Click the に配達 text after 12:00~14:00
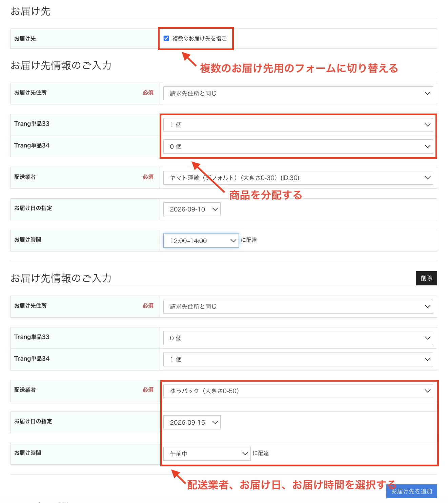 pyautogui.click(x=249, y=240)
